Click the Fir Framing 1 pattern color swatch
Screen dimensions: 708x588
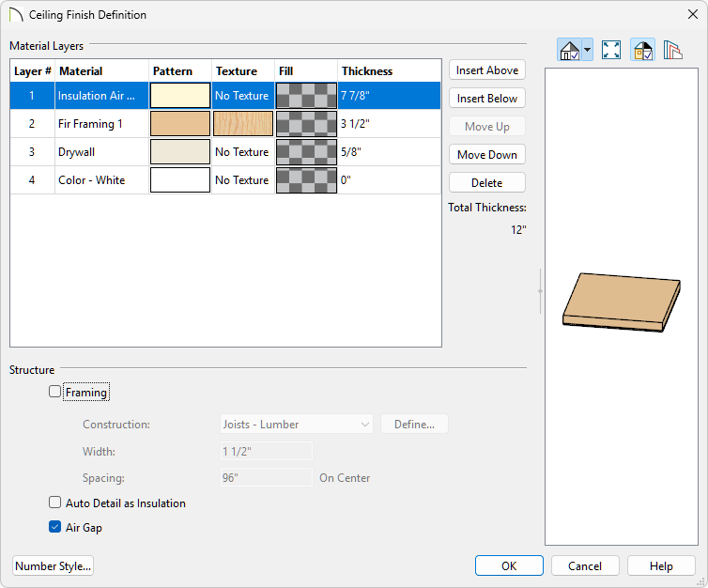tap(180, 124)
